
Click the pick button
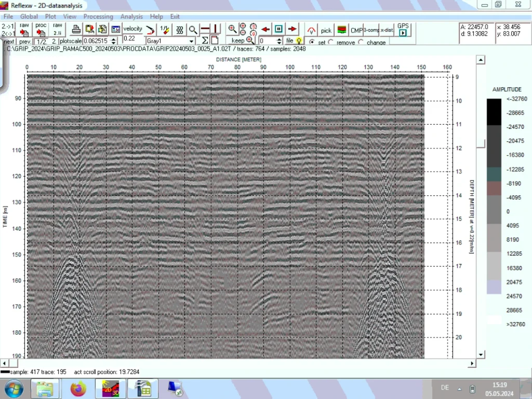(x=326, y=30)
